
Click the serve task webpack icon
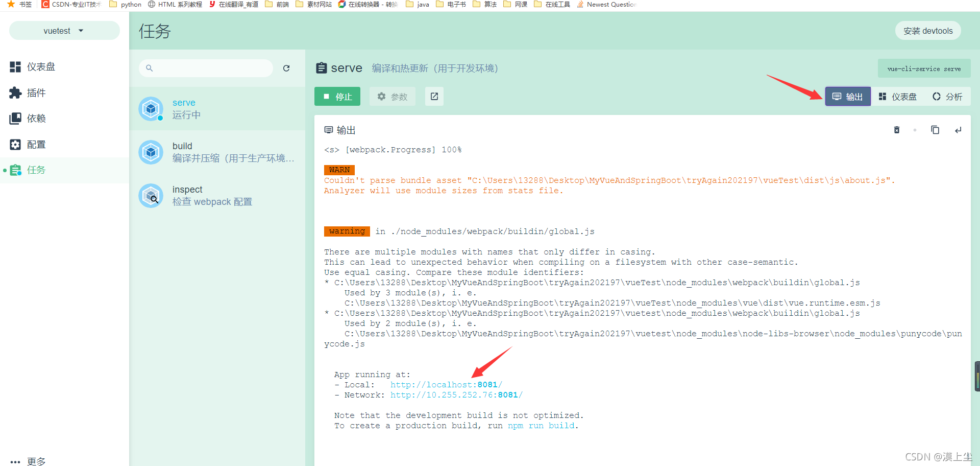pyautogui.click(x=151, y=109)
